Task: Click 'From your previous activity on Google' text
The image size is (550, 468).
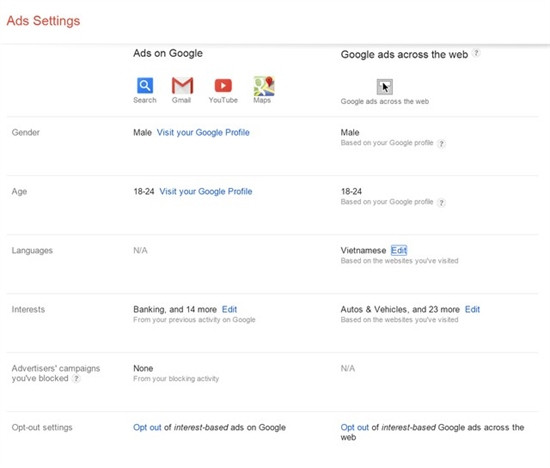Action: 194,320
